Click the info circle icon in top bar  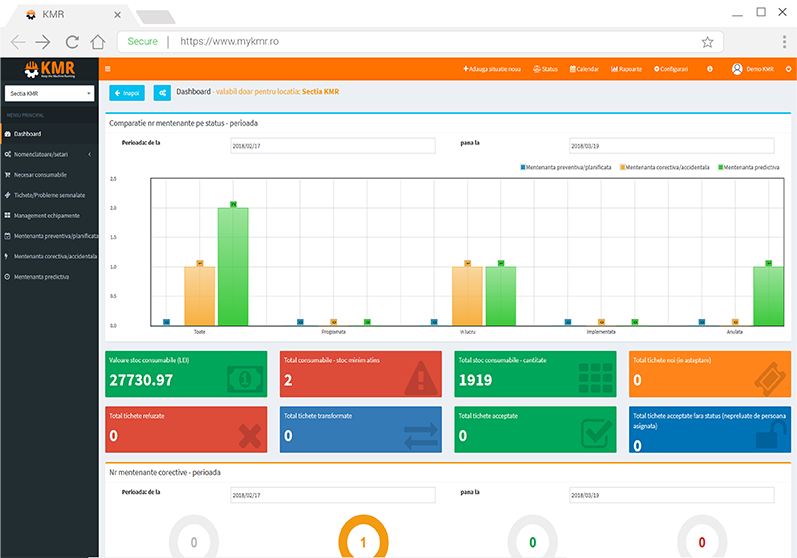709,69
